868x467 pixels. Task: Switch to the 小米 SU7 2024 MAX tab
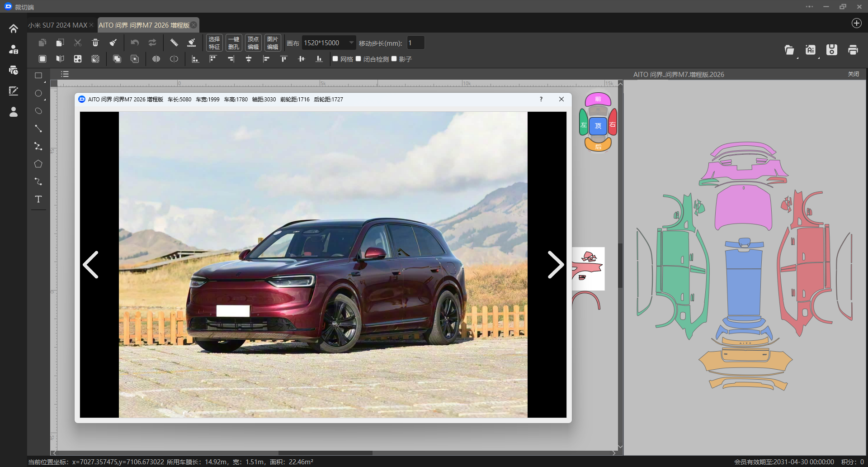tap(57, 25)
